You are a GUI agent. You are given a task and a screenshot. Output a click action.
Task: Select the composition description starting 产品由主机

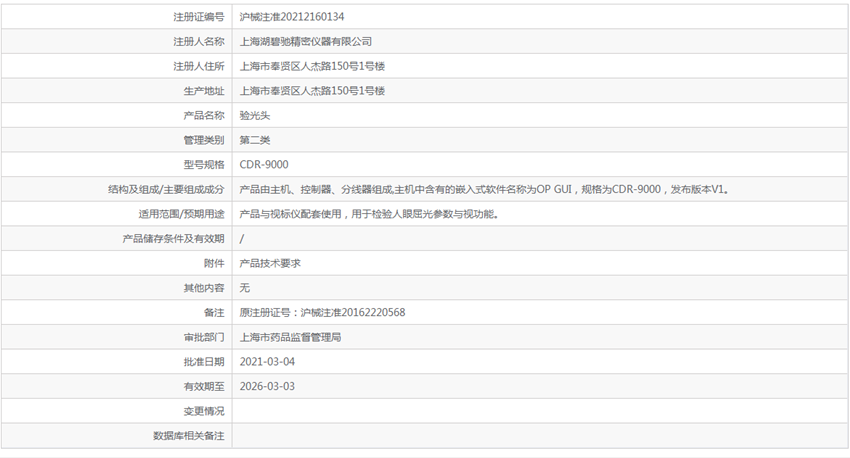tap(485, 190)
